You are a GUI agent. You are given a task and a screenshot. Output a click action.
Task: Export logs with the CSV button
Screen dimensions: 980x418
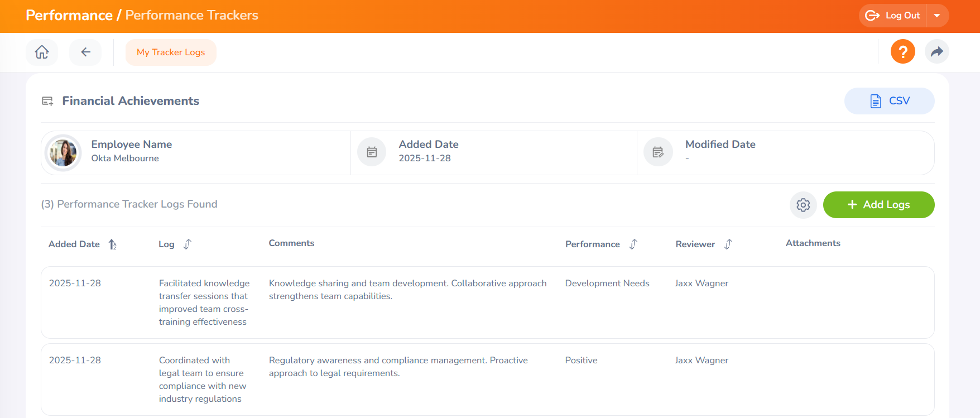click(x=889, y=101)
